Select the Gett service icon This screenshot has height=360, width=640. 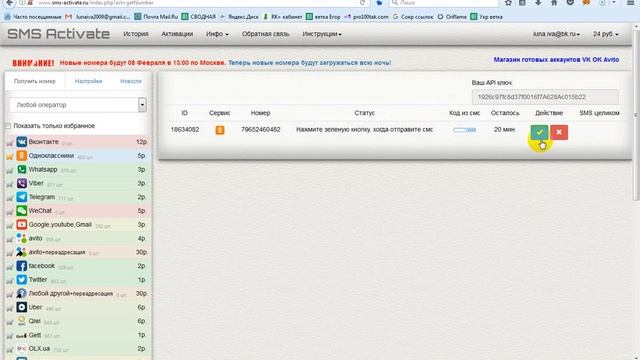click(x=22, y=335)
